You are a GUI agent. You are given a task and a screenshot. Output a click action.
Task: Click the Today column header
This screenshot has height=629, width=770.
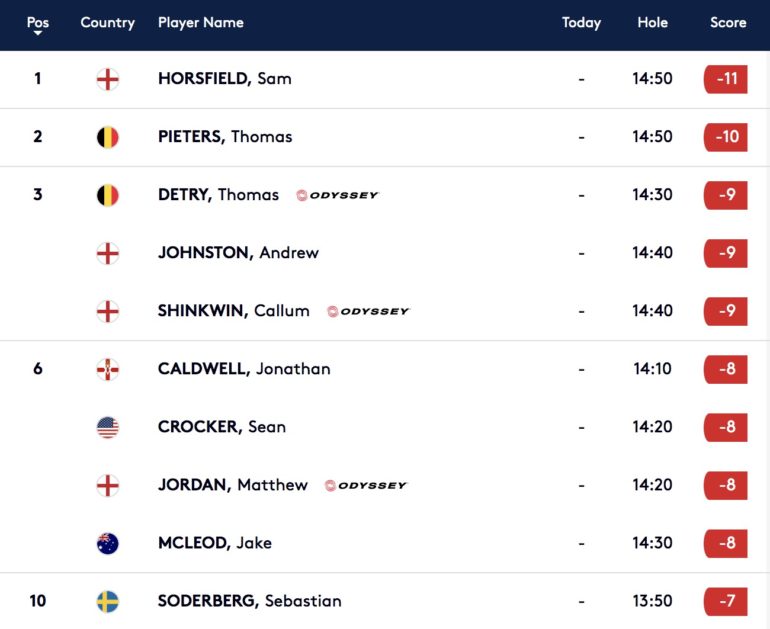pyautogui.click(x=581, y=22)
